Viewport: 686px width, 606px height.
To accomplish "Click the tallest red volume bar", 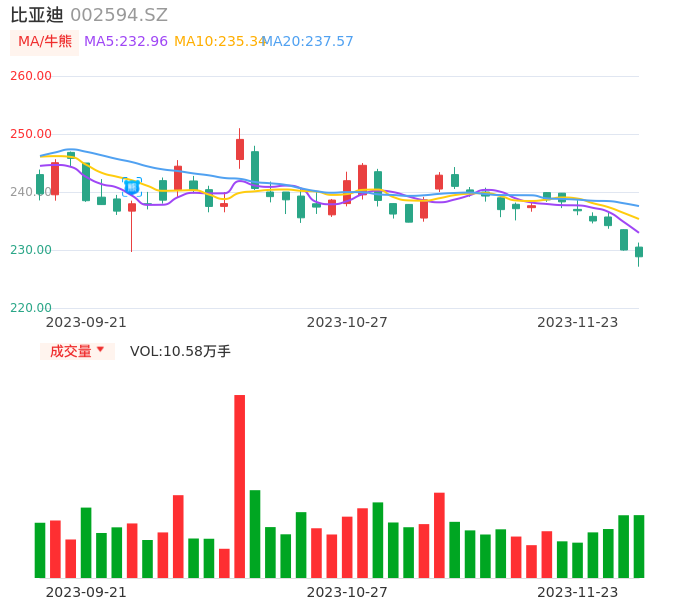I will click(240, 486).
